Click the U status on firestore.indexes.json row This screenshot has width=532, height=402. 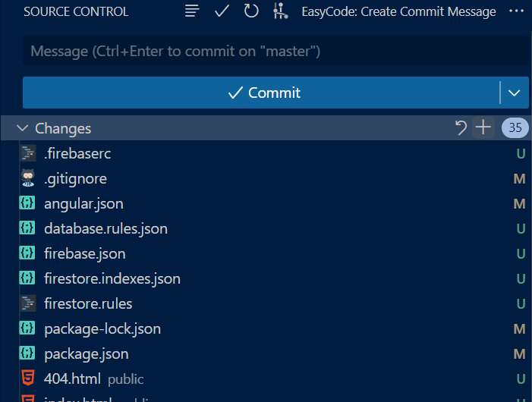point(521,279)
